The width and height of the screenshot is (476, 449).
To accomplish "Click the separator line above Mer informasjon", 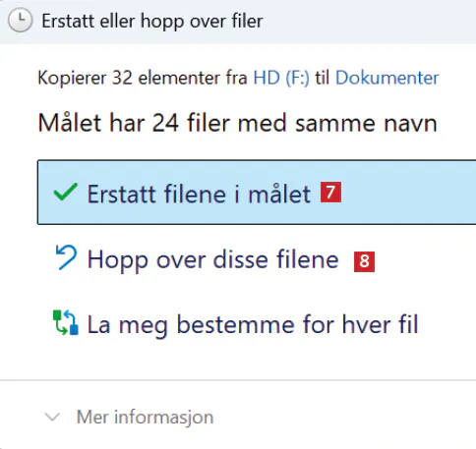I will click(238, 380).
